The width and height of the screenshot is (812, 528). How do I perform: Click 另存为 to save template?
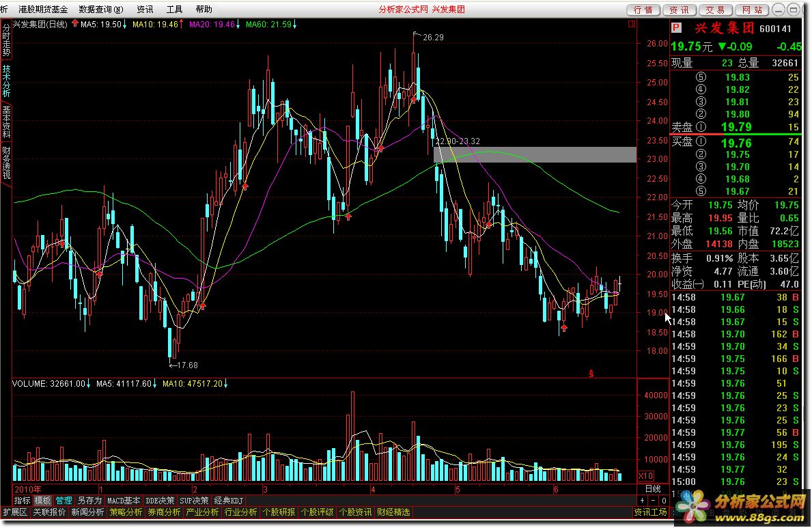point(89,501)
